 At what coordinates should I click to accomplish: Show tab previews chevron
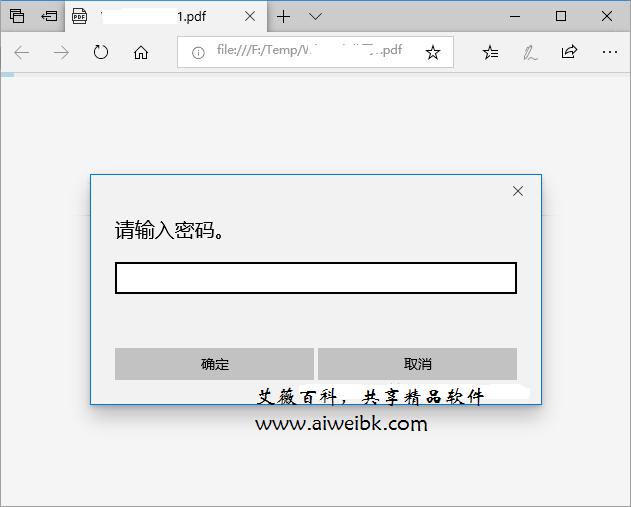click(316, 16)
